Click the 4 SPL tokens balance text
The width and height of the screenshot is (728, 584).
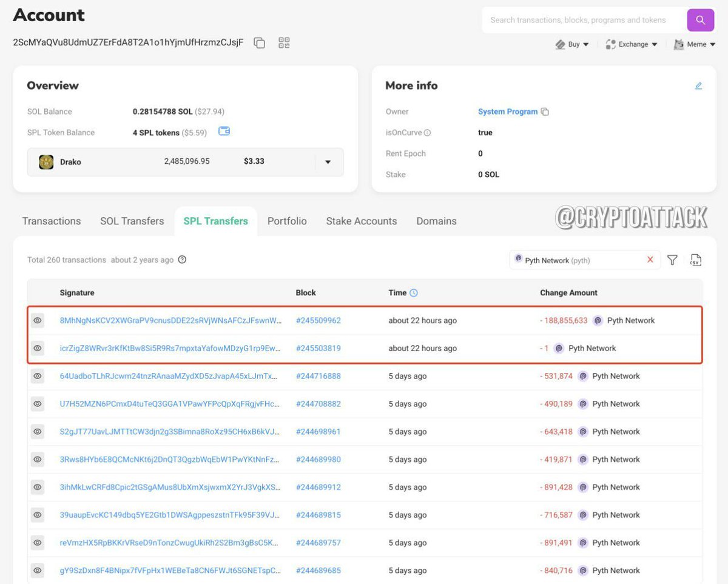click(x=156, y=133)
